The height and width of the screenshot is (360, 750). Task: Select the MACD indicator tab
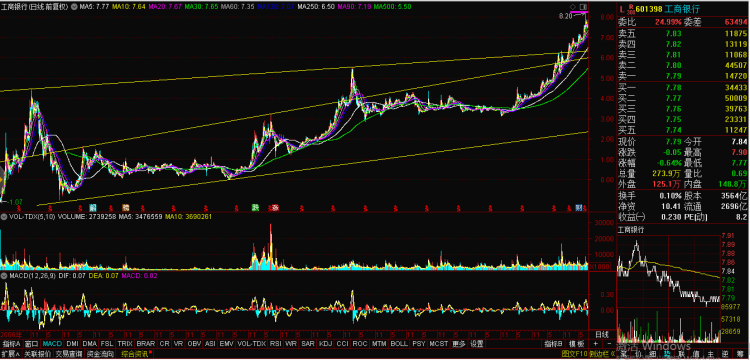click(52, 344)
